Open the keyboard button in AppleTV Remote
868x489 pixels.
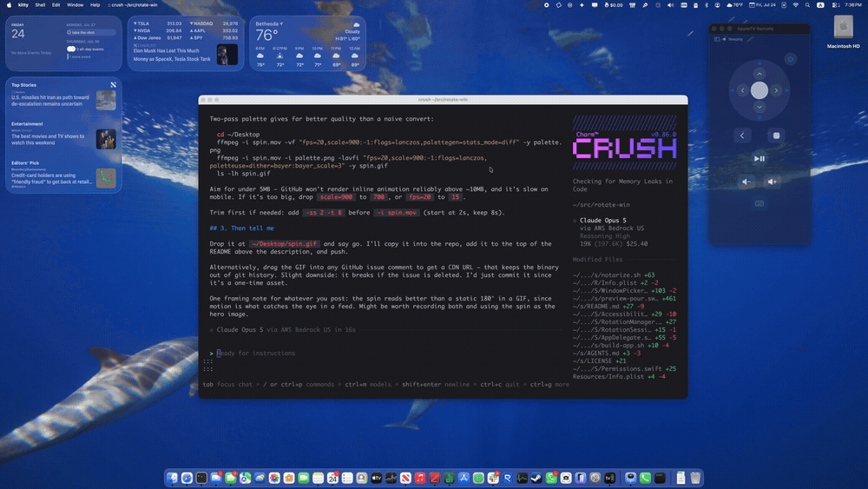pyautogui.click(x=759, y=204)
